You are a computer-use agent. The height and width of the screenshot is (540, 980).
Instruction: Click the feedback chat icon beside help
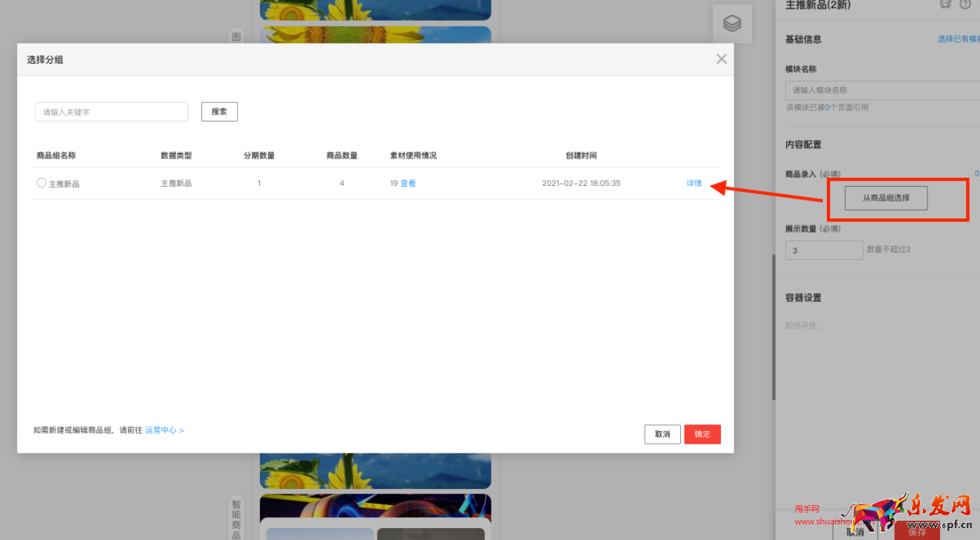945,4
